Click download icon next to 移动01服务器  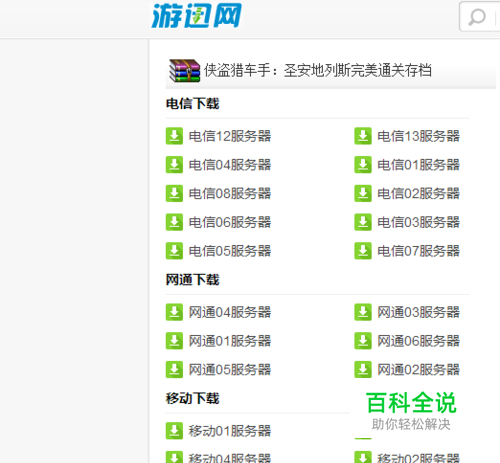(x=174, y=431)
